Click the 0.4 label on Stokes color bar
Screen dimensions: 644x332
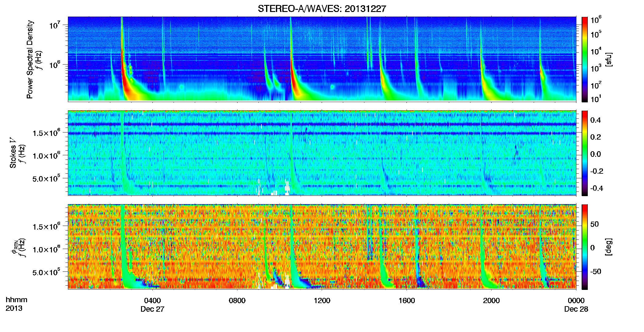click(x=595, y=120)
